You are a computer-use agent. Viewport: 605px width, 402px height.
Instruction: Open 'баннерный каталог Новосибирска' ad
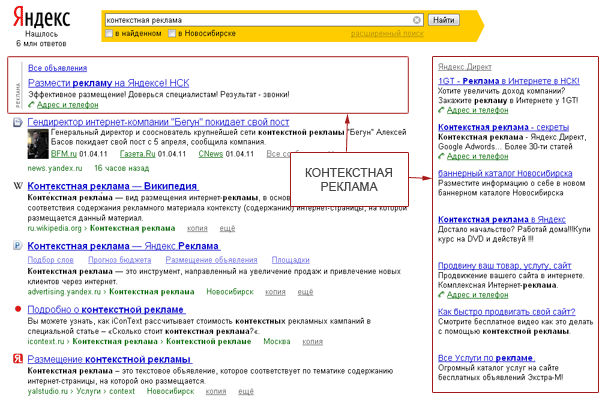point(505,173)
